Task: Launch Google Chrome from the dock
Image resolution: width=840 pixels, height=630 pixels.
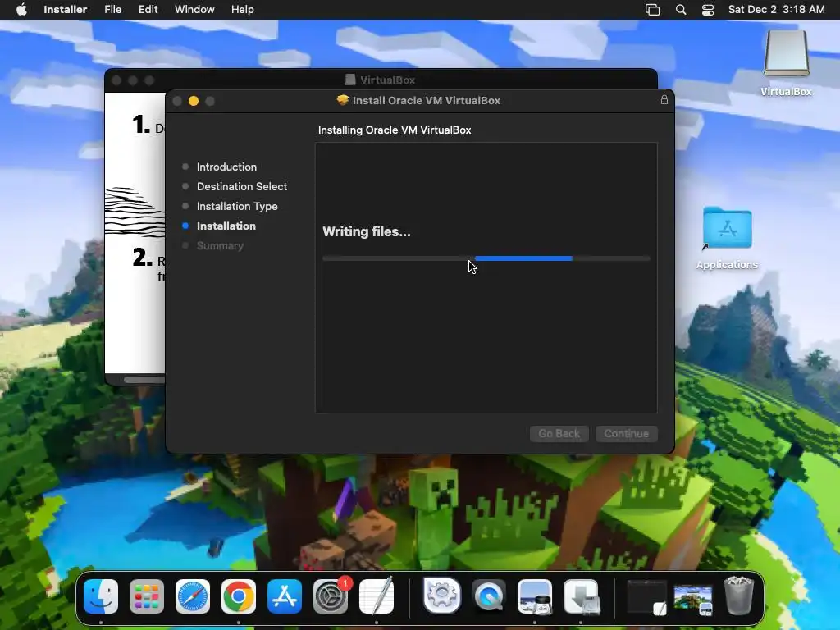Action: [239, 596]
